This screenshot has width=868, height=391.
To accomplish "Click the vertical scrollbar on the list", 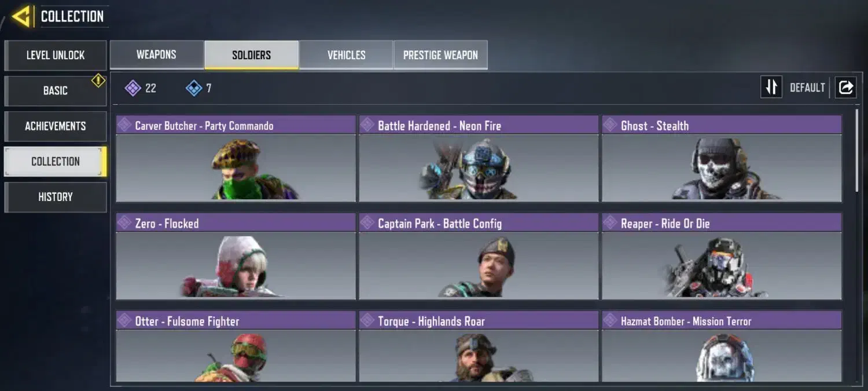I will [x=857, y=151].
